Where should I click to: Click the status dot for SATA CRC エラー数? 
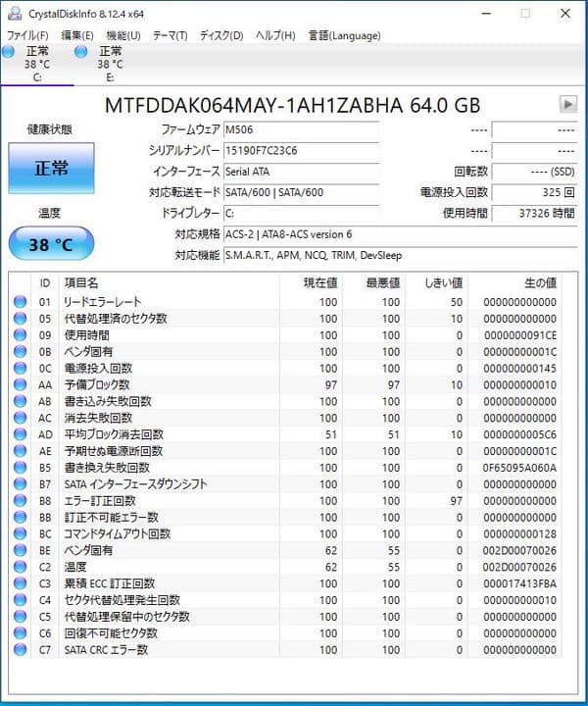click(x=20, y=650)
